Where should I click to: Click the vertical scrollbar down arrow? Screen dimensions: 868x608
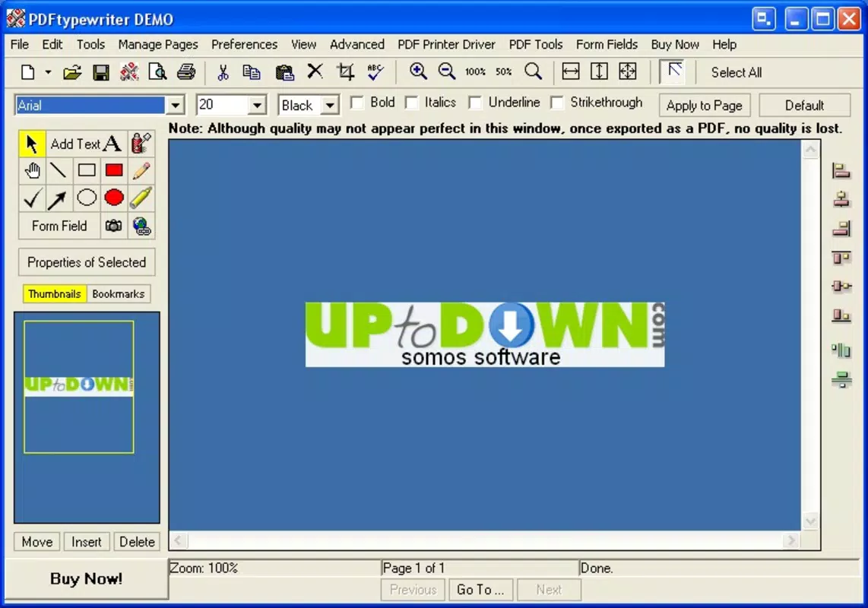pos(810,521)
